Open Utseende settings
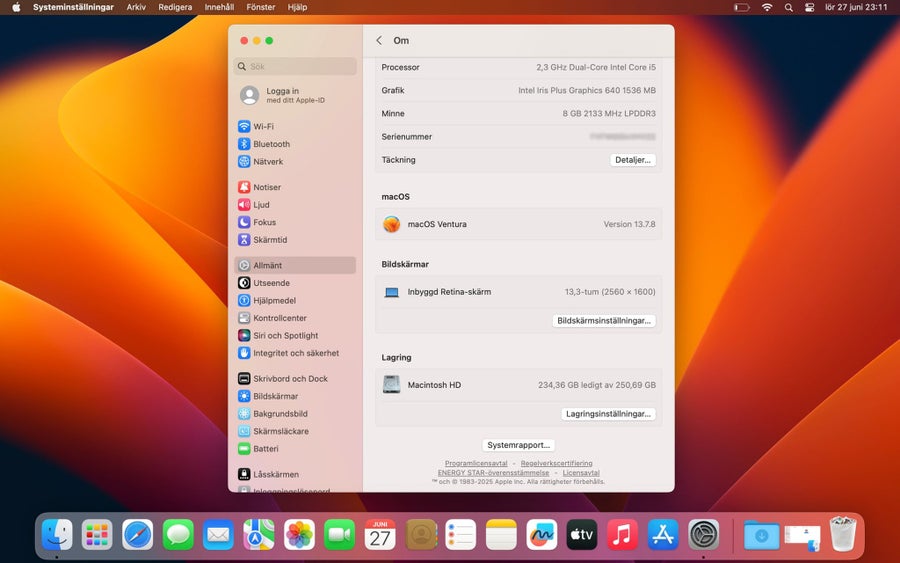900x563 pixels. tap(295, 283)
